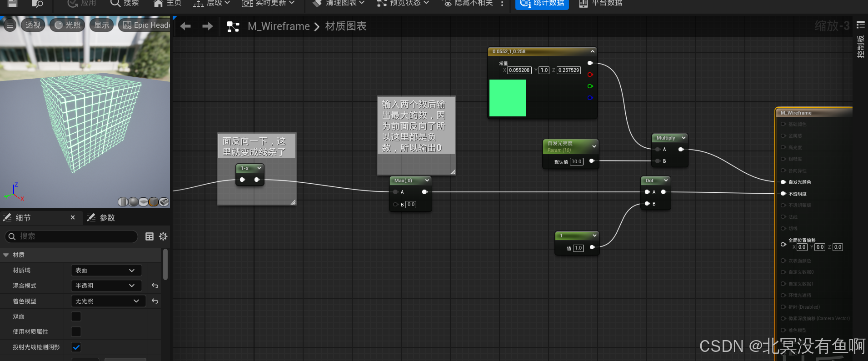Viewport: 868px width, 361px height.
Task: Select the custom mesh preview icon
Action: 164,202
